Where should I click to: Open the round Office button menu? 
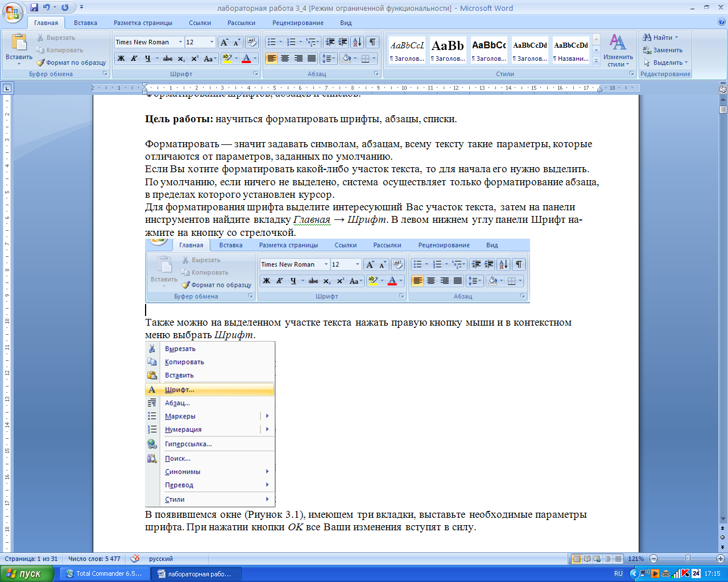click(13, 11)
